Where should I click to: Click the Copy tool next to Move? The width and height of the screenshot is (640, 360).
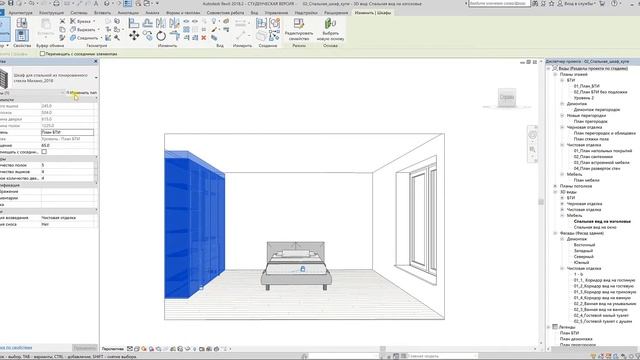click(148, 36)
